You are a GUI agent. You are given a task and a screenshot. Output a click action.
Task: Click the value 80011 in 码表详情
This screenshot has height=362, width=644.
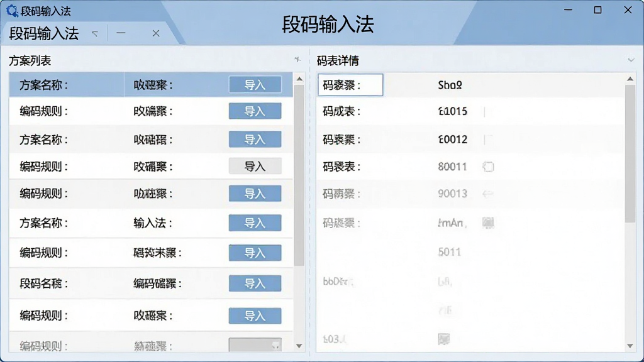pyautogui.click(x=452, y=167)
